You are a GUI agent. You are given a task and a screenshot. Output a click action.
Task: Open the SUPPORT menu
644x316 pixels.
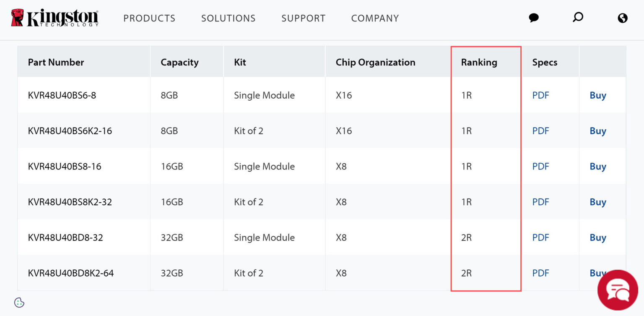tap(303, 18)
